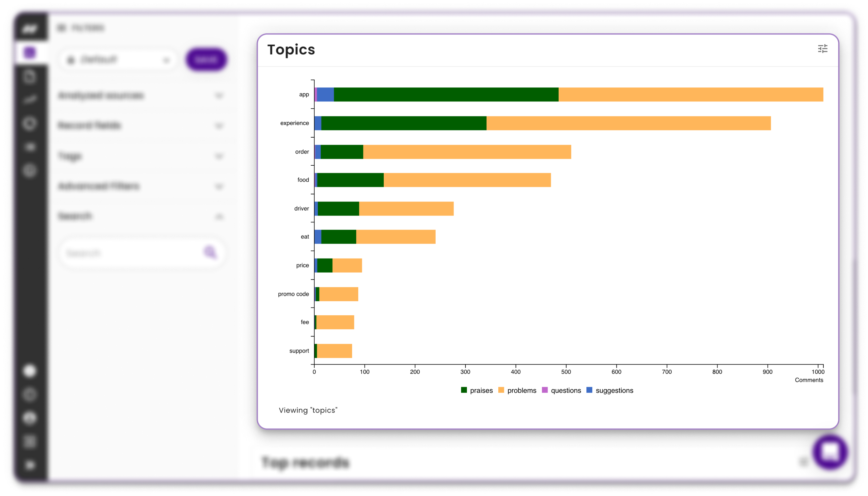Click the 'experience' axis label
This screenshot has height=496, width=868.
pos(294,123)
